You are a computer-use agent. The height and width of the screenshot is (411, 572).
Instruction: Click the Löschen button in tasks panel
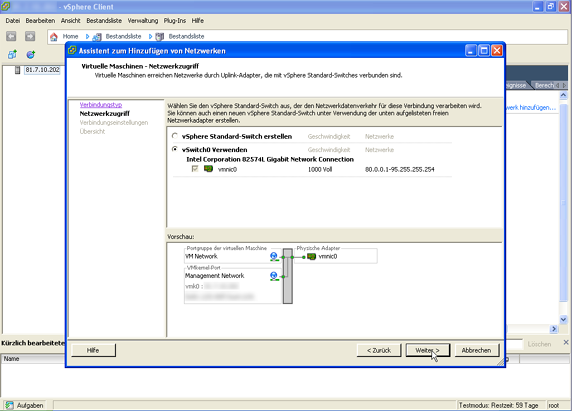539,344
